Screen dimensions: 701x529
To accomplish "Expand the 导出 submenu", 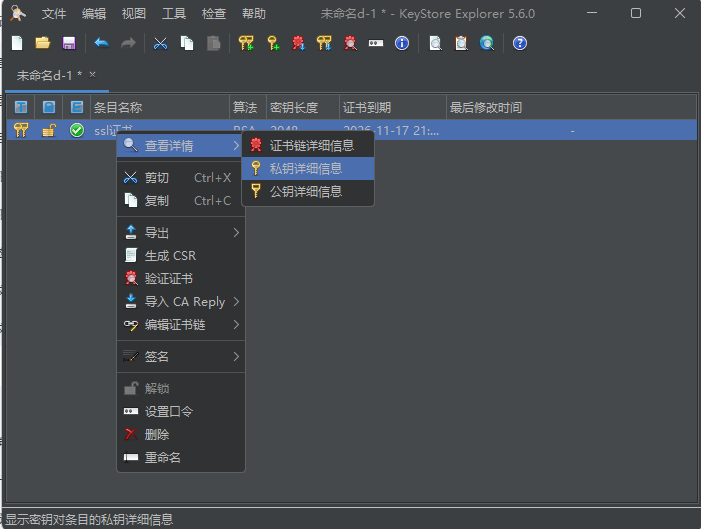I will 181,233.
